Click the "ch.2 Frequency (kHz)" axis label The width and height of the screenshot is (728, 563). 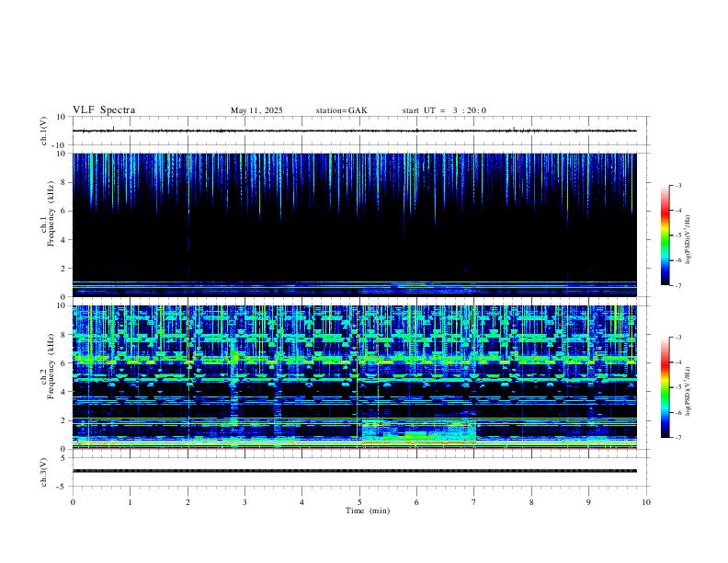tap(48, 366)
